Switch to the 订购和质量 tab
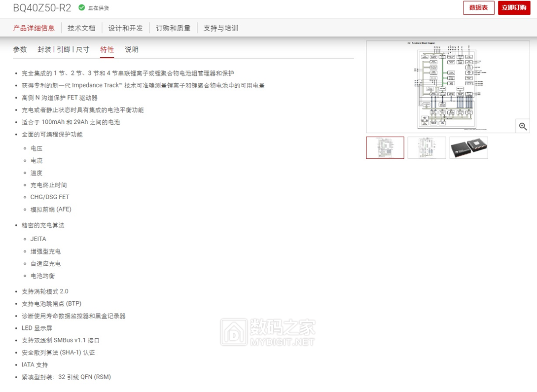This screenshot has height=392, width=537. [174, 28]
